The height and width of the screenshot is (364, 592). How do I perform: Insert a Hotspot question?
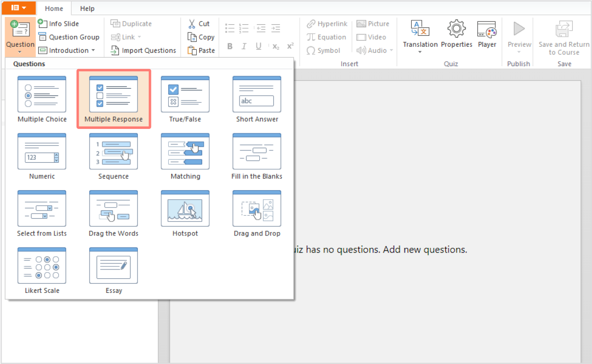185,213
